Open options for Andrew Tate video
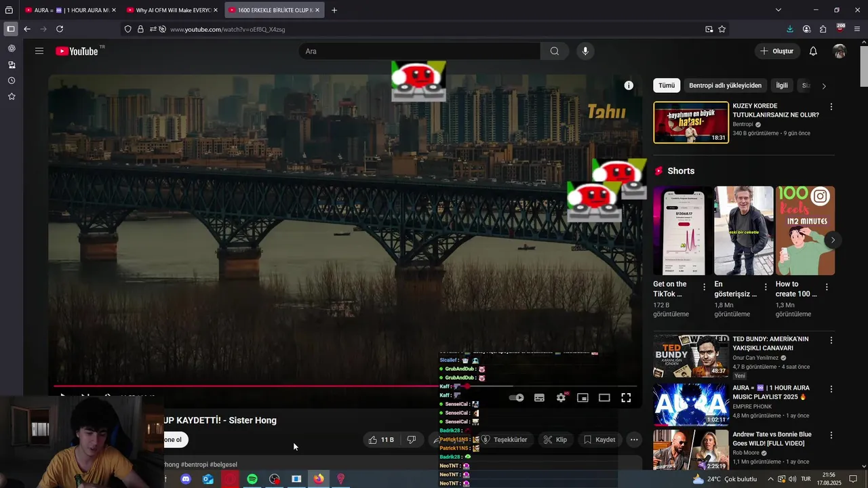 click(831, 436)
